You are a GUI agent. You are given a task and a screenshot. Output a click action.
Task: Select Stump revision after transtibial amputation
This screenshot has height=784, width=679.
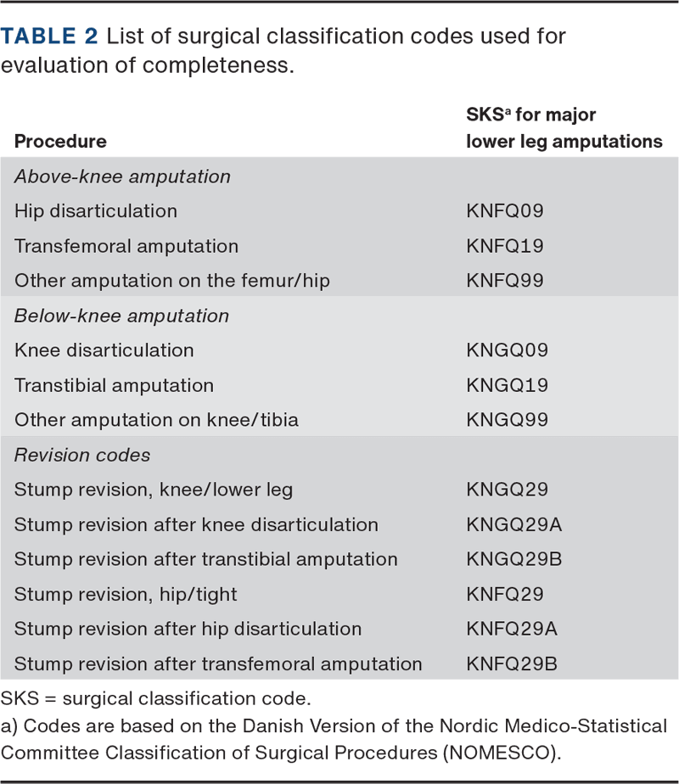click(205, 559)
